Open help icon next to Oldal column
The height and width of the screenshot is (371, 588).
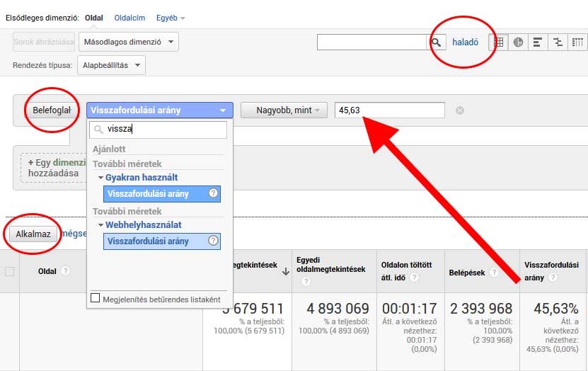[x=65, y=270]
